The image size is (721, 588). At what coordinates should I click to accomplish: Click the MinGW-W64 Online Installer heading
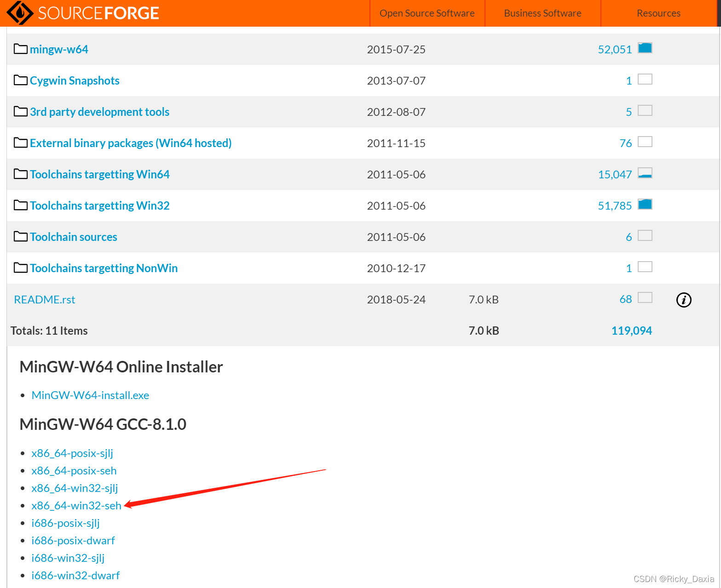[x=121, y=367]
